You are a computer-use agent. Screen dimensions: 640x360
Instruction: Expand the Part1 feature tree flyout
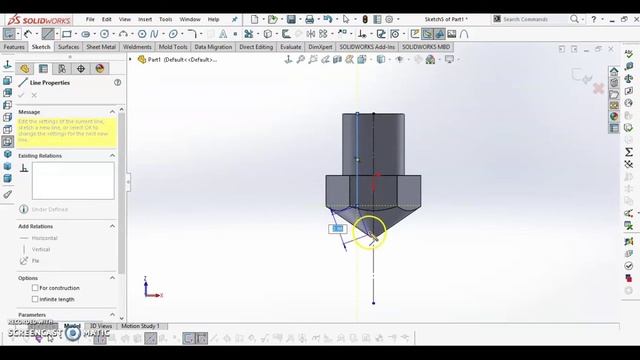tap(131, 60)
